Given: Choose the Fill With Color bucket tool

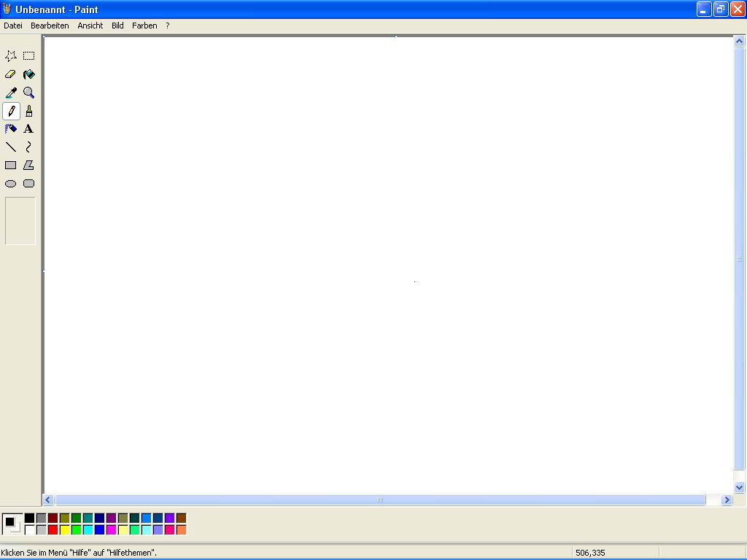Looking at the screenshot, I should pos(29,74).
